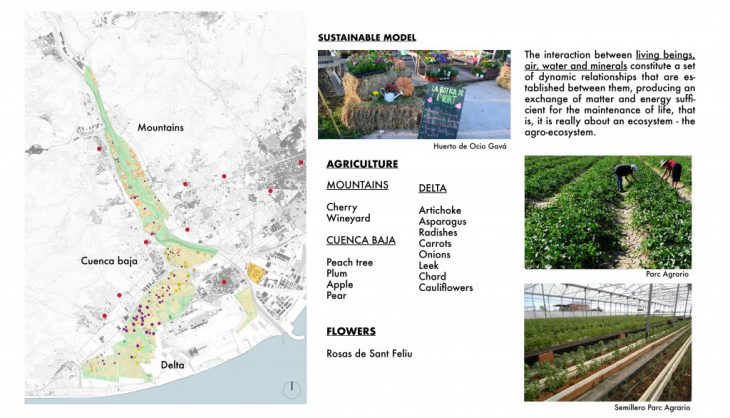This screenshot has height=418, width=730.
Task: Click the Rosas de Sant Feliu text
Action: (369, 353)
